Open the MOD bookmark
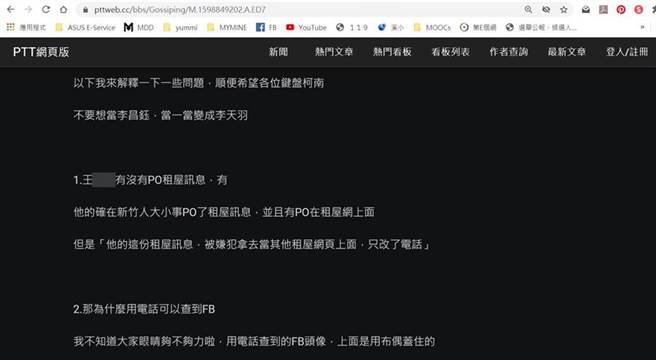This screenshot has height=360, width=656. [139, 28]
